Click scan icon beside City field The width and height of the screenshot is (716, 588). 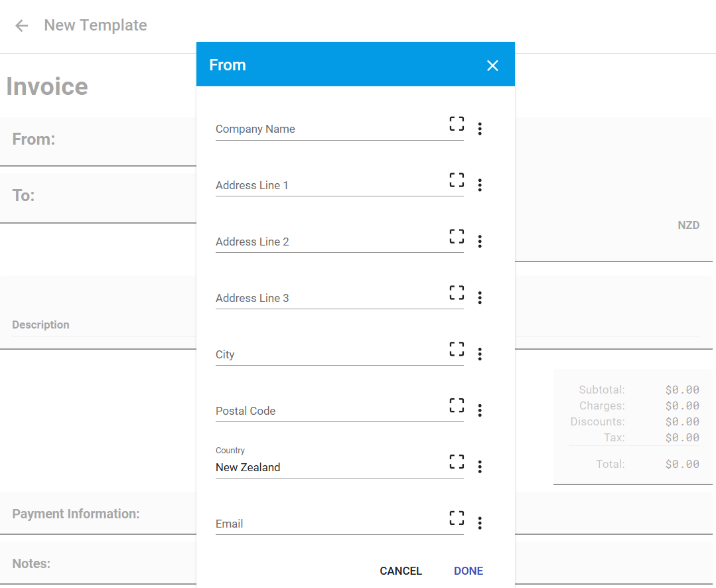coord(457,349)
